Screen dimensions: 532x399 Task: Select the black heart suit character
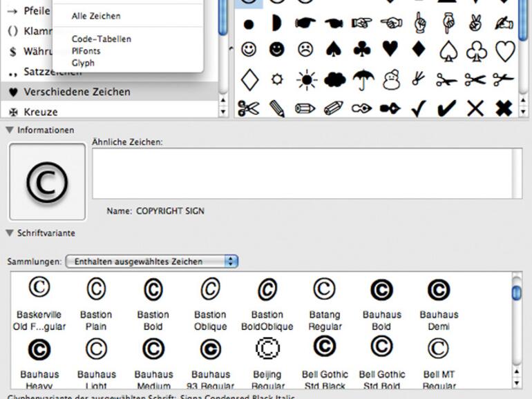click(390, 50)
